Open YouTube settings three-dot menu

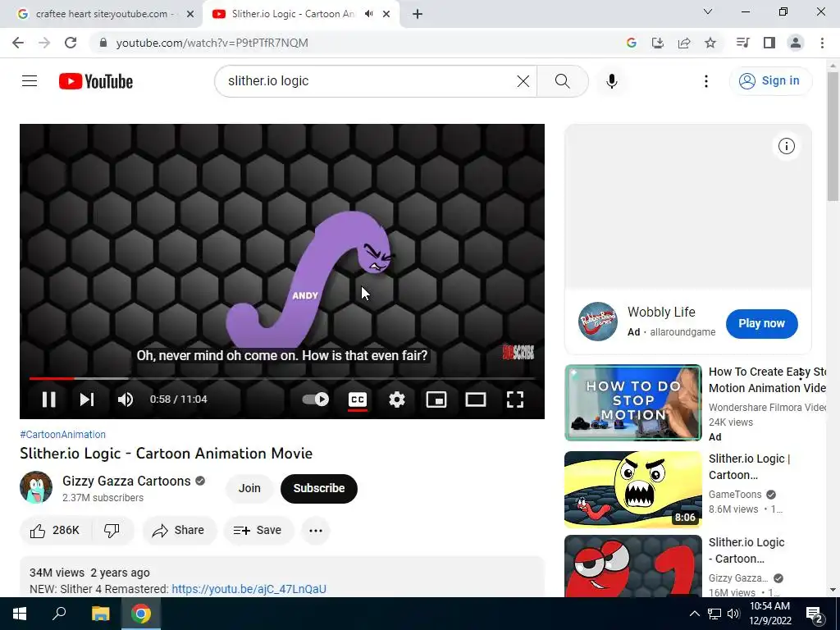point(706,81)
